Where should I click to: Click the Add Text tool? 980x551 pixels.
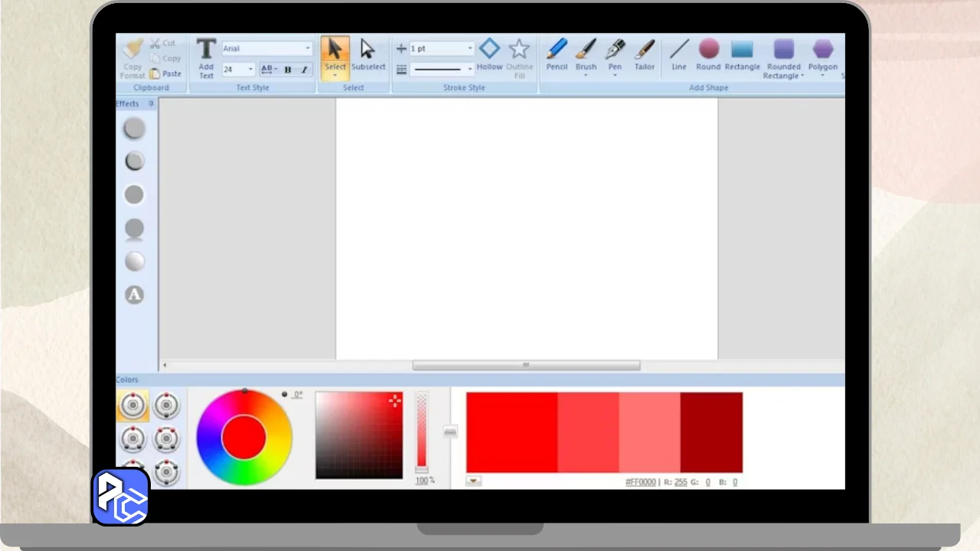point(206,57)
